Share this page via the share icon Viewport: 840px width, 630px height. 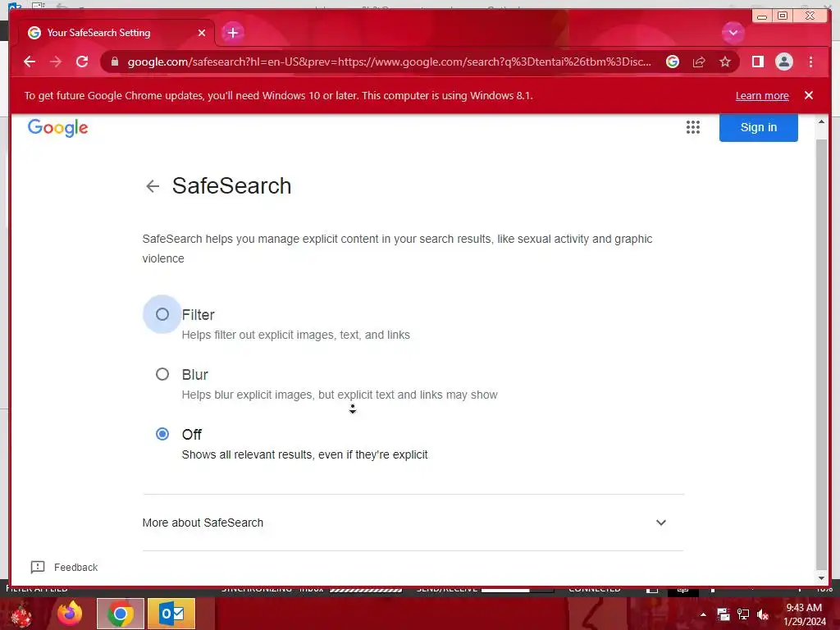[x=699, y=62]
